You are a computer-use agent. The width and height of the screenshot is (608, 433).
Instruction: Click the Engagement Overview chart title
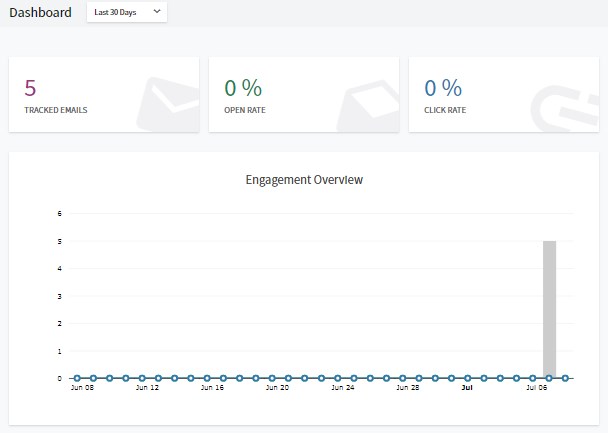pyautogui.click(x=304, y=181)
